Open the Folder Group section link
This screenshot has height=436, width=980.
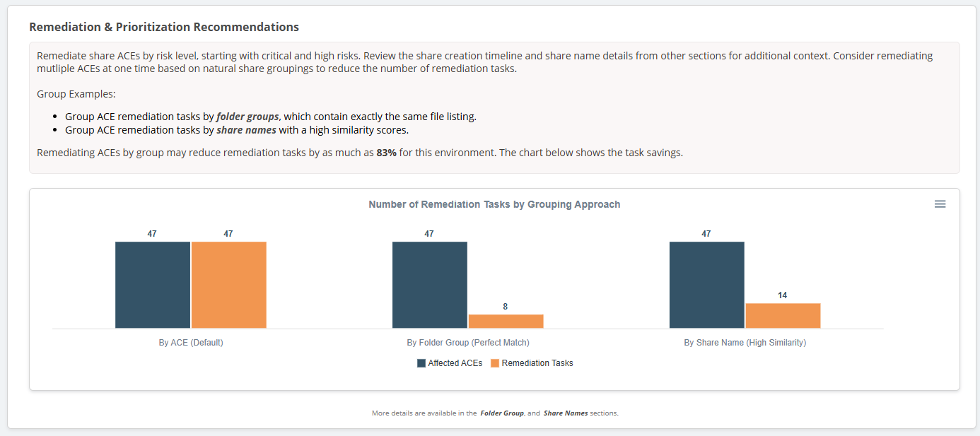pos(502,413)
